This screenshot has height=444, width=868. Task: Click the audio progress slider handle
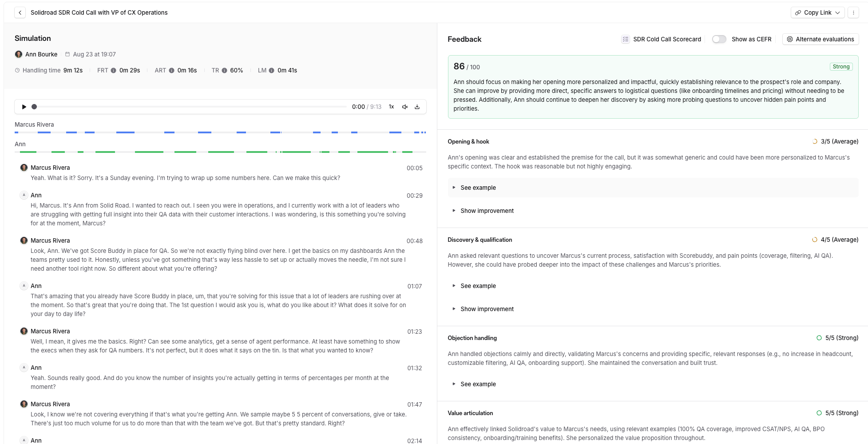coord(34,107)
